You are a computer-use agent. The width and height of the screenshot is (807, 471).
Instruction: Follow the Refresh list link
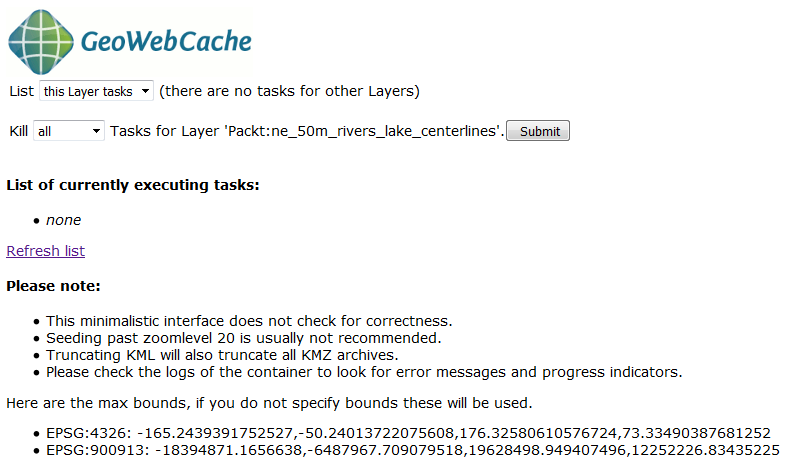click(x=45, y=251)
